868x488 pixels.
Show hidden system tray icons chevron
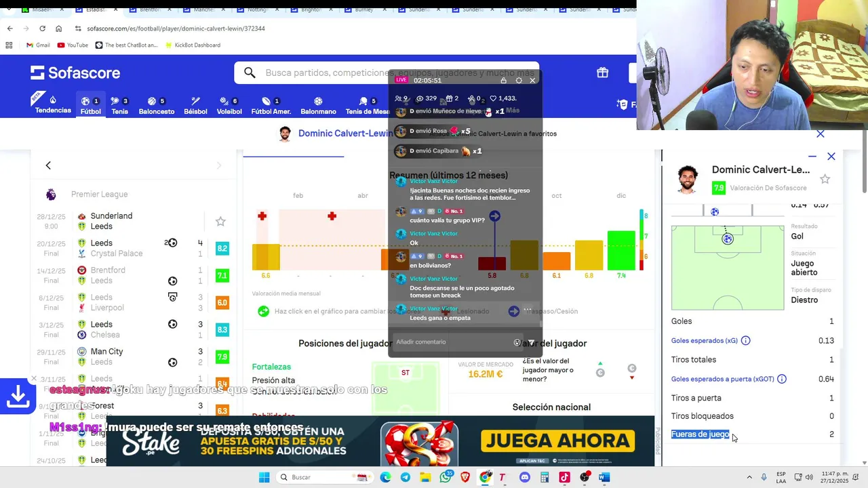[749, 477]
